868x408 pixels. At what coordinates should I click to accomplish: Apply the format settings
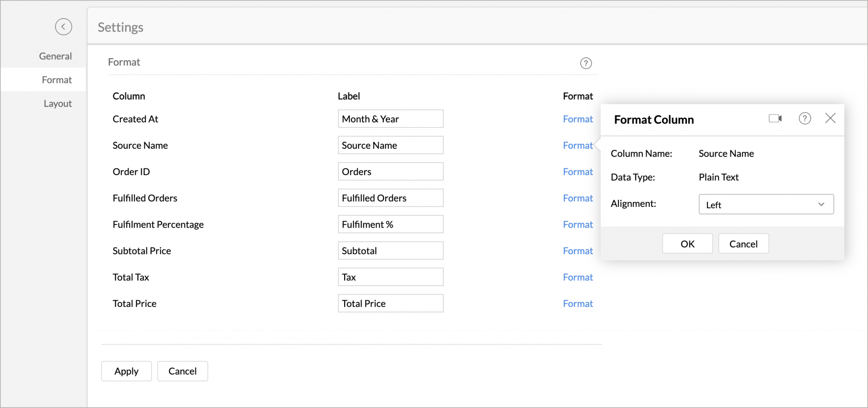(126, 371)
